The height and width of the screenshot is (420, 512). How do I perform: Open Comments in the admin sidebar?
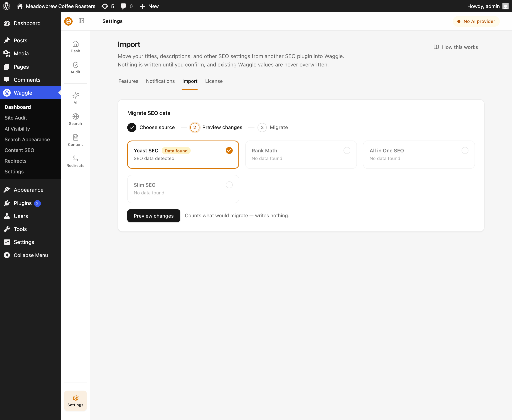(31, 80)
